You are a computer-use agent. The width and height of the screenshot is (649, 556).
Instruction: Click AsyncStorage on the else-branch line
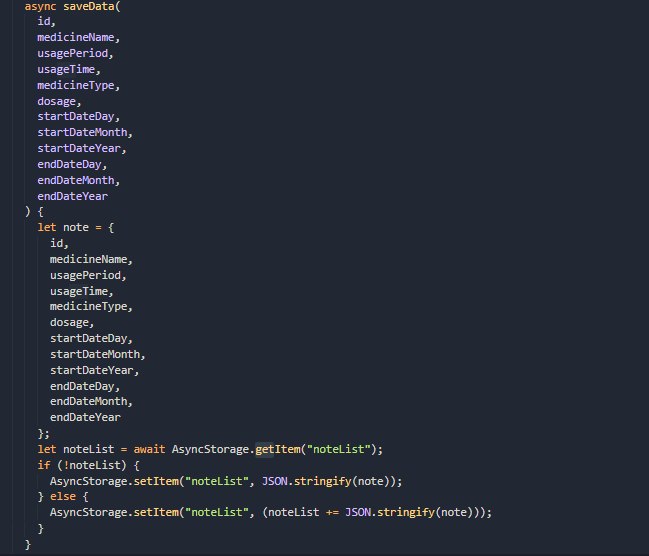pyautogui.click(x=89, y=513)
